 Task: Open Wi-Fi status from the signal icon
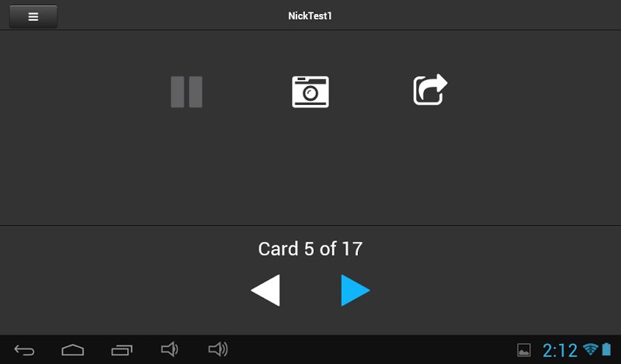pos(591,349)
